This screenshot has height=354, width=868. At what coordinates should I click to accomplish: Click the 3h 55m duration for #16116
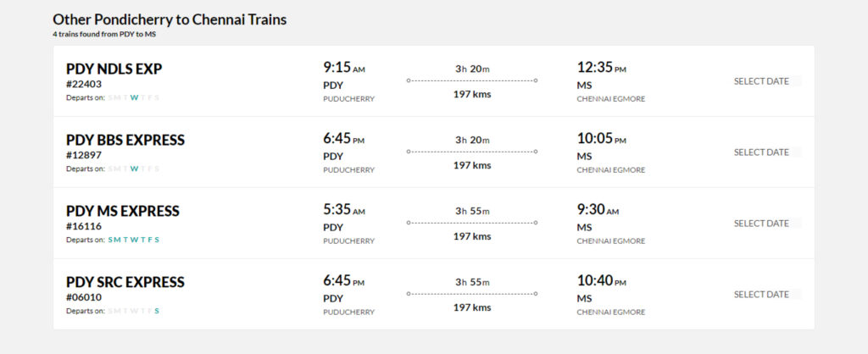(x=472, y=211)
